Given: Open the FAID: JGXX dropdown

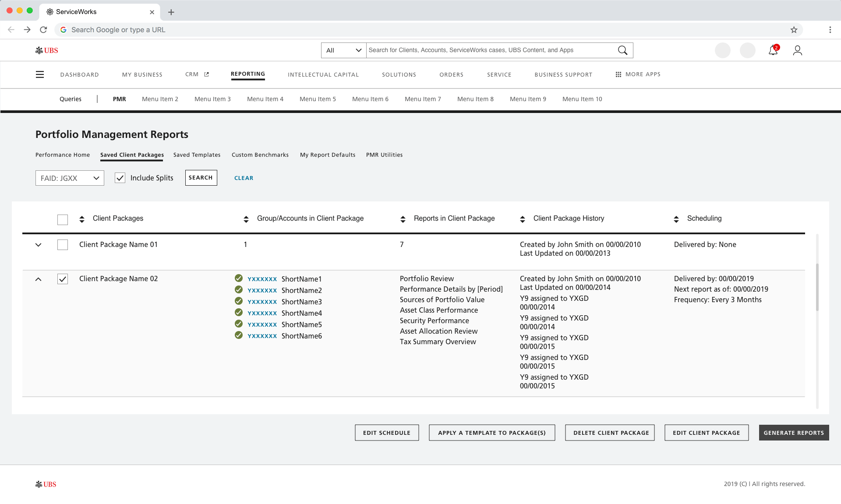Looking at the screenshot, I should click(x=70, y=178).
